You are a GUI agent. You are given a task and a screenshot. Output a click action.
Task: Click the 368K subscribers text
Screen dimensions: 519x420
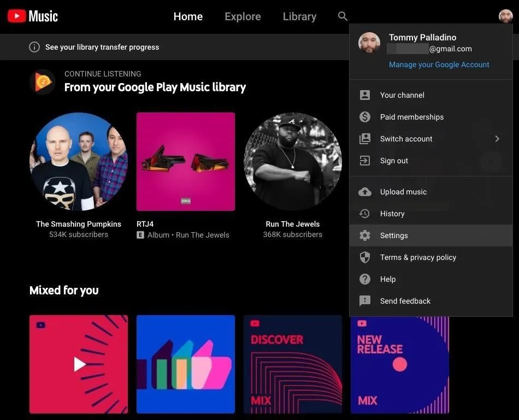coord(293,234)
